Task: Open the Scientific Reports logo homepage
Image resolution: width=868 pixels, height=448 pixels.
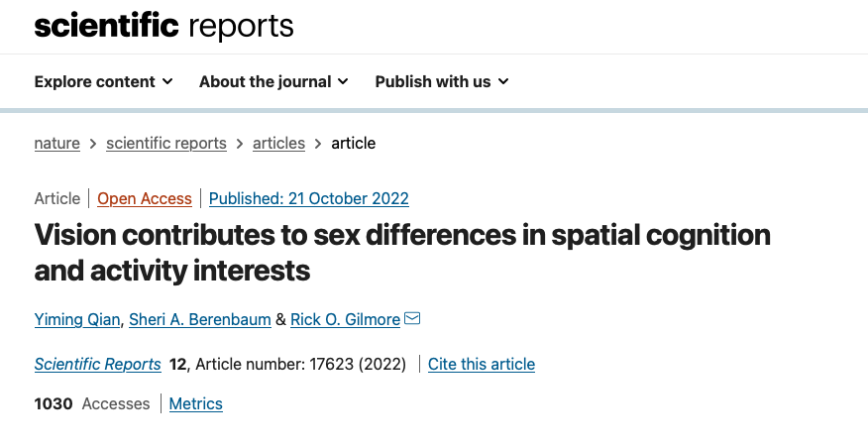Action: point(163,26)
